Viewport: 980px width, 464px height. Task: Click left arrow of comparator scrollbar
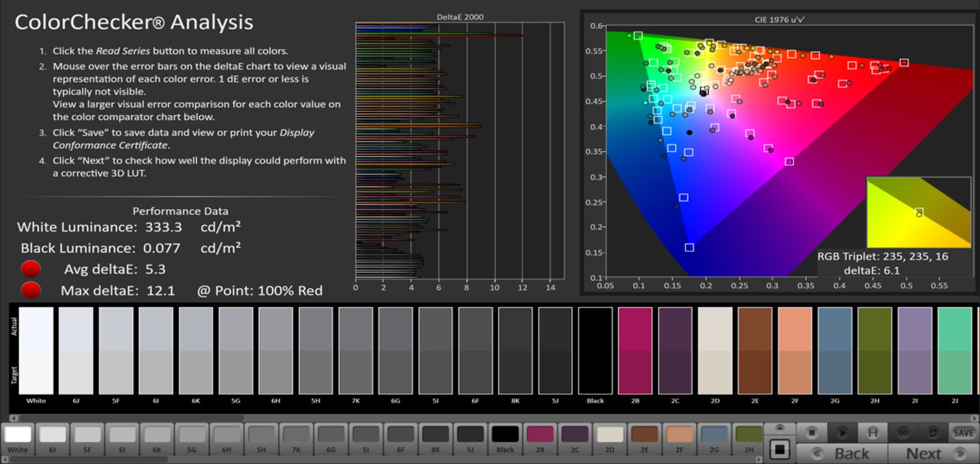pyautogui.click(x=14, y=418)
